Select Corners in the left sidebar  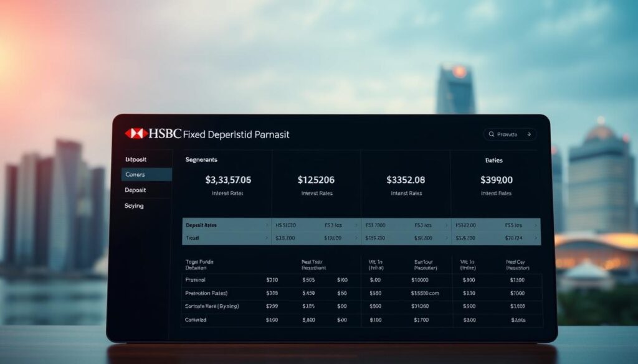138,174
